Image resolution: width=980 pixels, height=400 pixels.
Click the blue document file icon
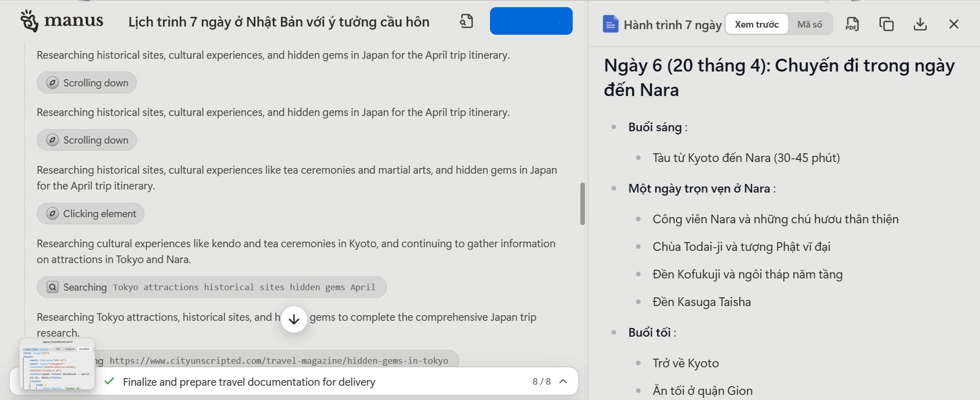point(610,24)
